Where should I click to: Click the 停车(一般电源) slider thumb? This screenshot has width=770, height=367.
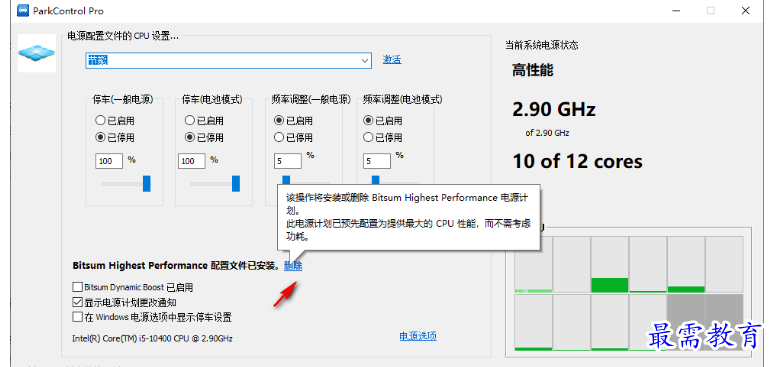(146, 183)
